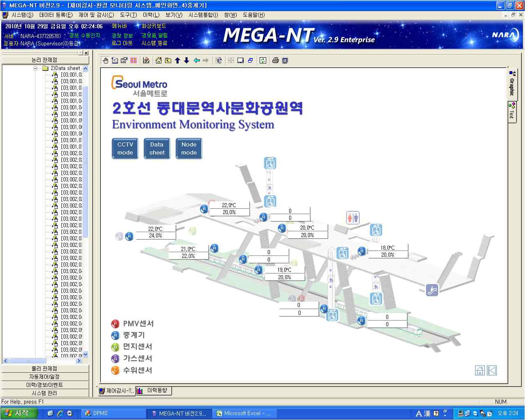Select the 제어감시 bottom tab
Image resolution: width=525 pixels, height=420 pixels.
pyautogui.click(x=116, y=391)
